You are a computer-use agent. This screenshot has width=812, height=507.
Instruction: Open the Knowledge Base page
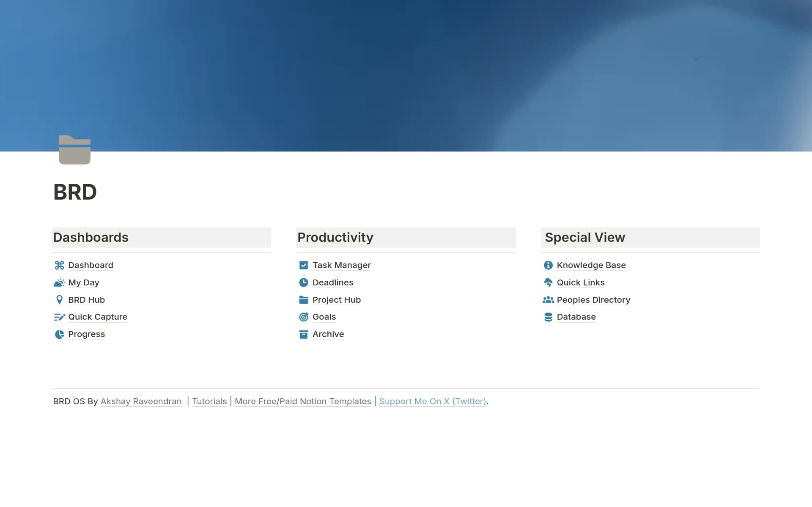[x=591, y=265]
